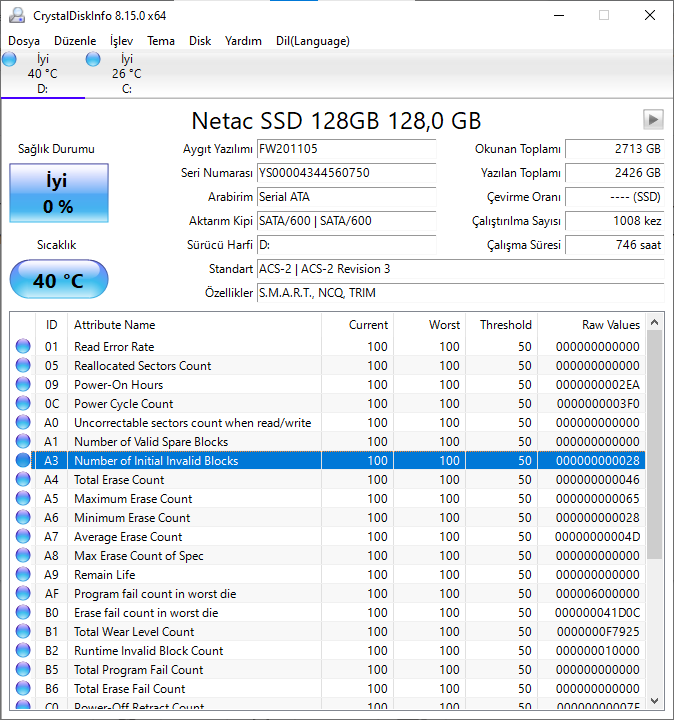Click status orb for Uncorrectable sectors count row

coord(23,422)
